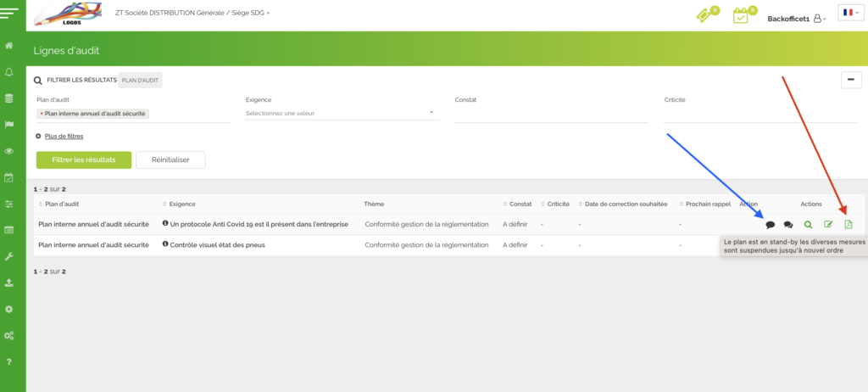Screen dimensions: 868x392
Task: Click the 'Réinitialiser' button
Action: 170,160
